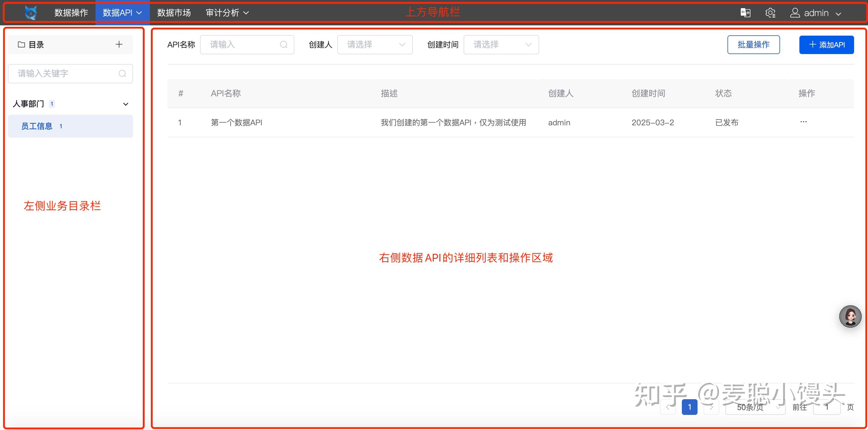Click the 添加API button

826,44
